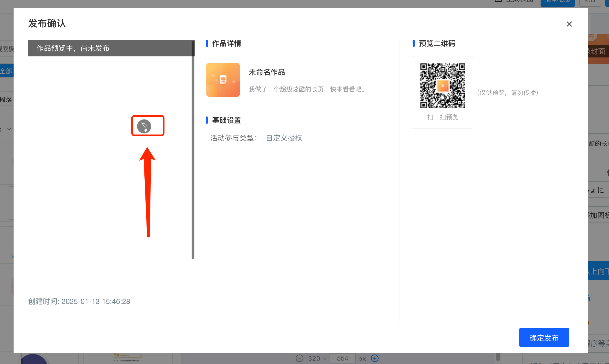Select the 段落 item in left sidebar
This screenshot has height=364, width=609.
(x=6, y=99)
